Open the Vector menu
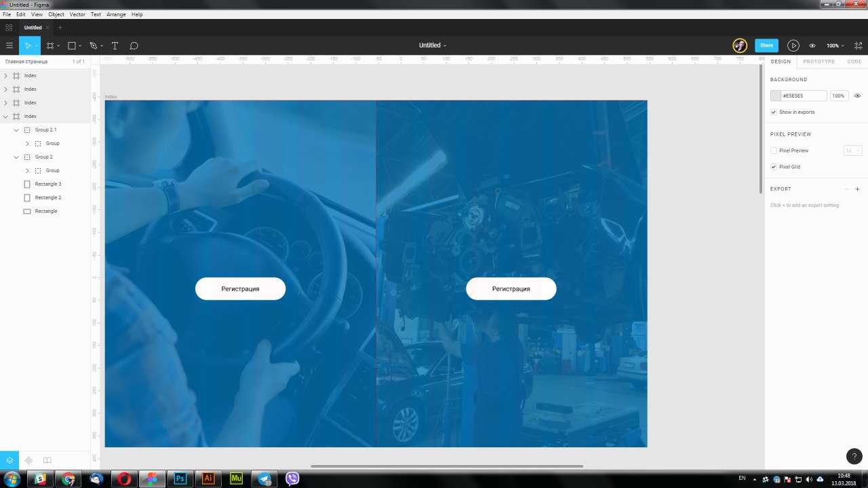The image size is (868, 488). [x=77, y=14]
